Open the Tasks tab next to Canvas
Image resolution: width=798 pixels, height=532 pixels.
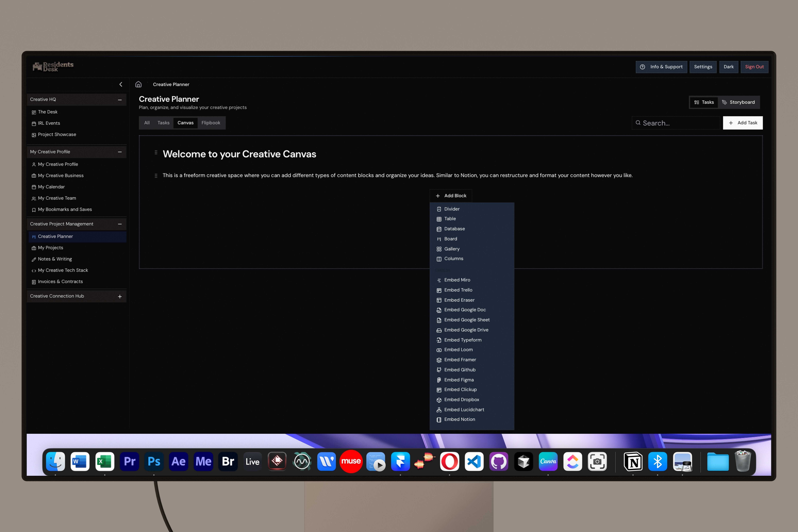pyautogui.click(x=164, y=123)
